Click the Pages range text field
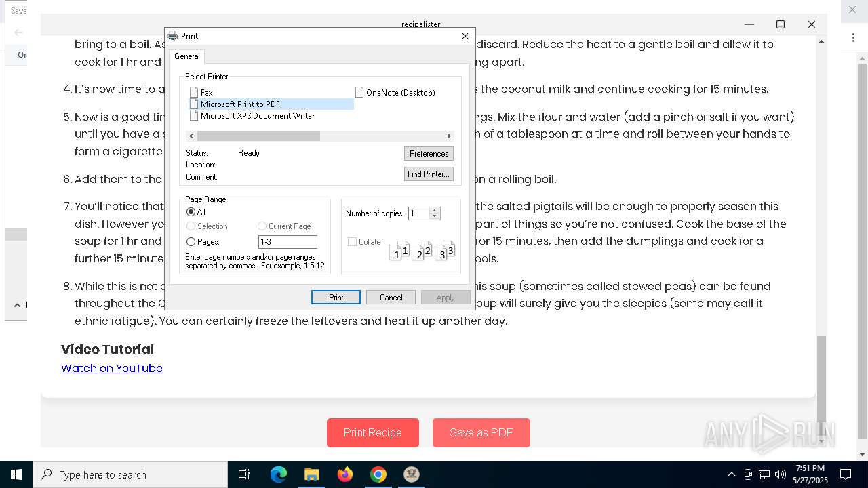Screen dimensions: 868x488 [288, 241]
